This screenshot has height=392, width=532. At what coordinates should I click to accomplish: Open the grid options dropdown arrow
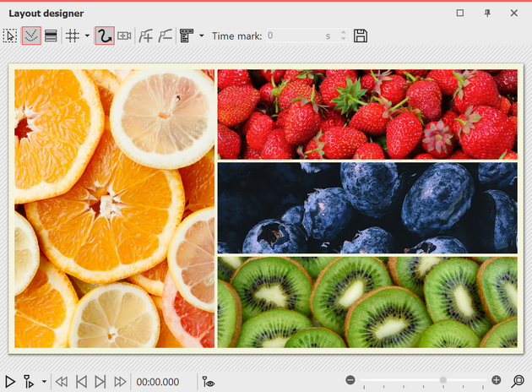pyautogui.click(x=87, y=35)
